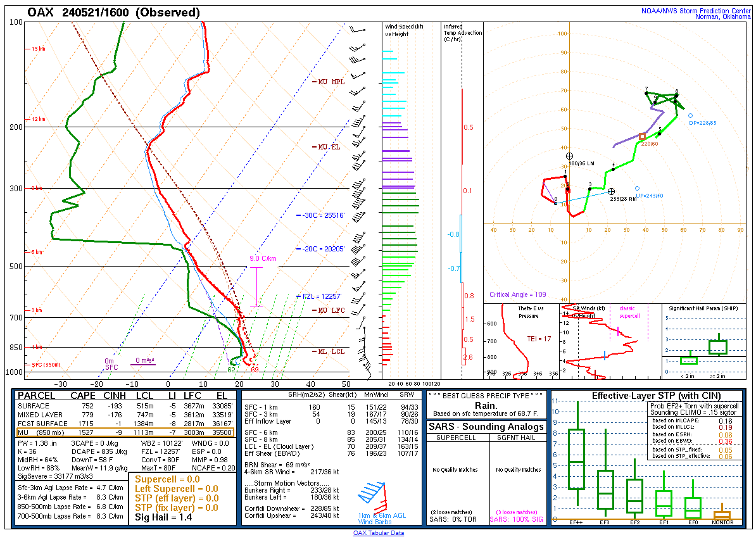The image size is (756, 542).
Task: Select the Bunkers Left marker labeled 180/36 LM
Action: tap(568, 155)
